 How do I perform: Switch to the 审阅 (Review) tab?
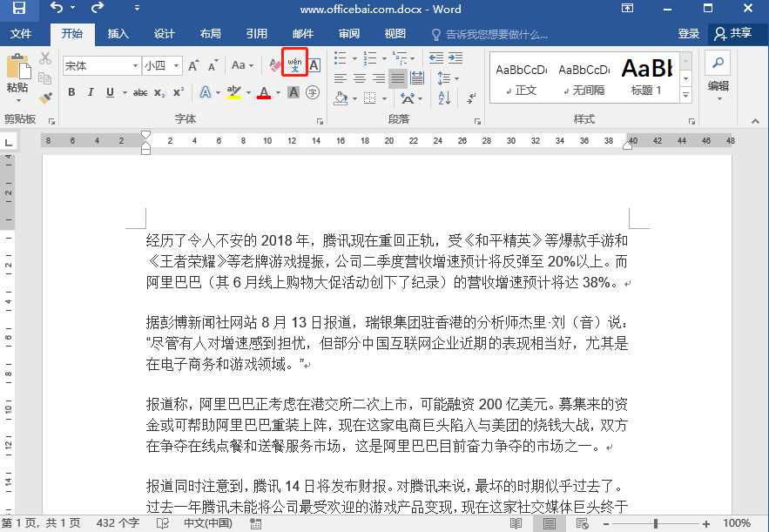[x=348, y=33]
